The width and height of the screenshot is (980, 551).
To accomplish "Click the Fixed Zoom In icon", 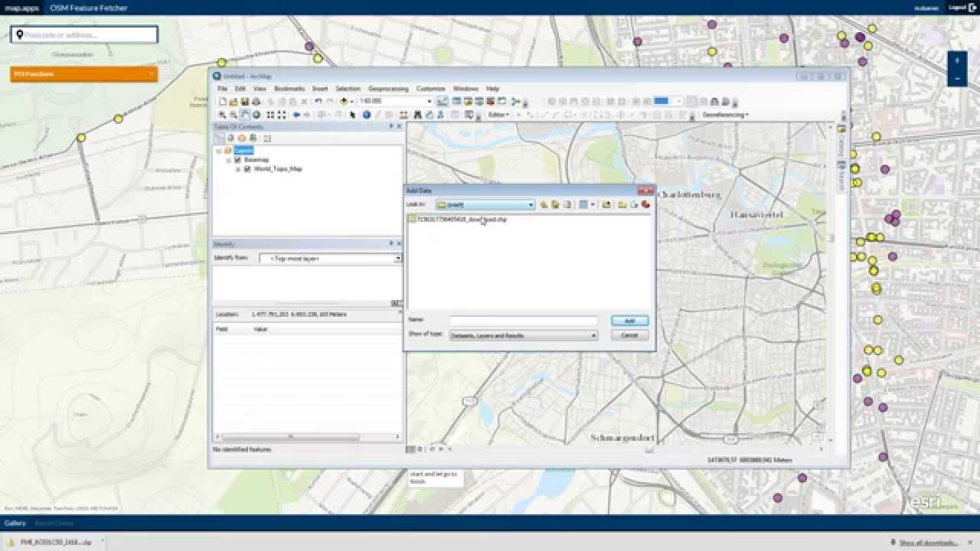I will (271, 115).
